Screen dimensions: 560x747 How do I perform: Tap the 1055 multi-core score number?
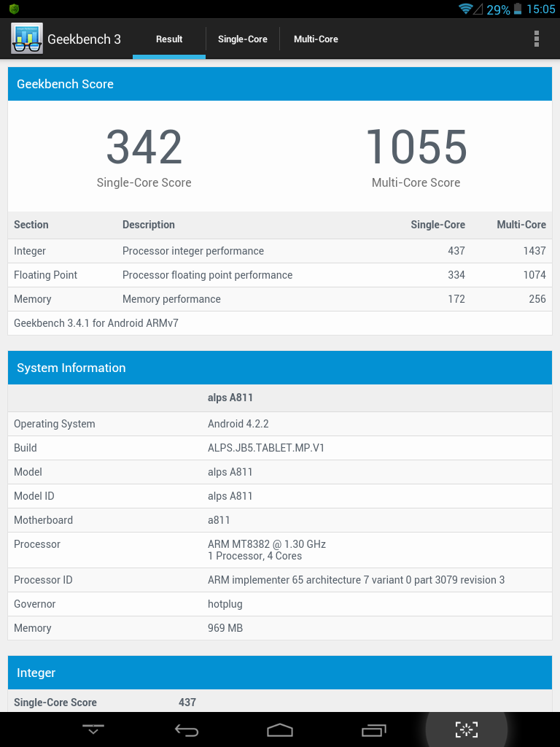pos(416,147)
